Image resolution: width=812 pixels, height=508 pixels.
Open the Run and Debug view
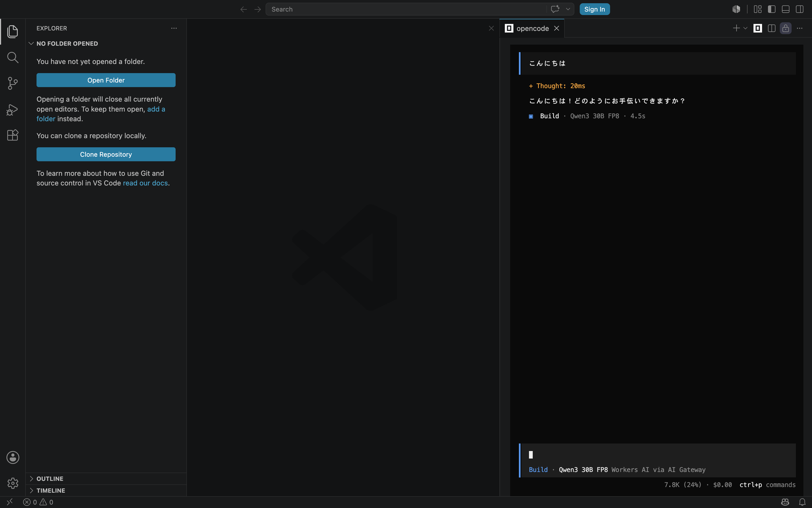[x=13, y=110]
